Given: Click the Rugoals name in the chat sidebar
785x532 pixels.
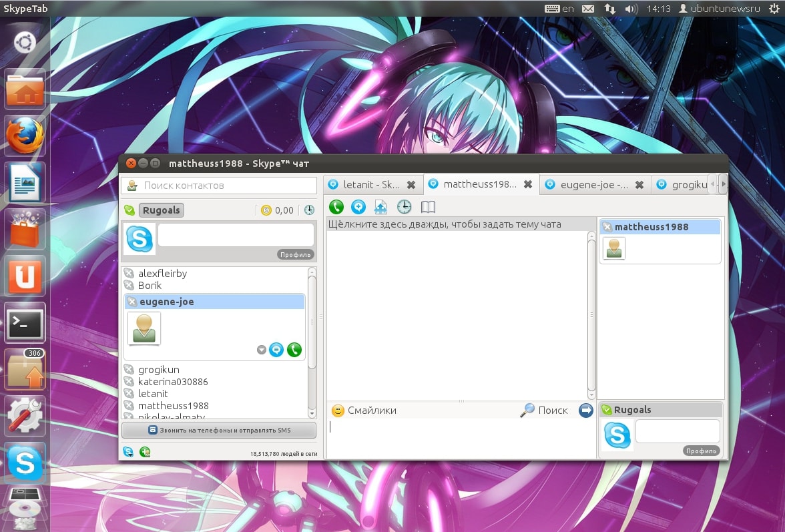Looking at the screenshot, I should coord(632,410).
